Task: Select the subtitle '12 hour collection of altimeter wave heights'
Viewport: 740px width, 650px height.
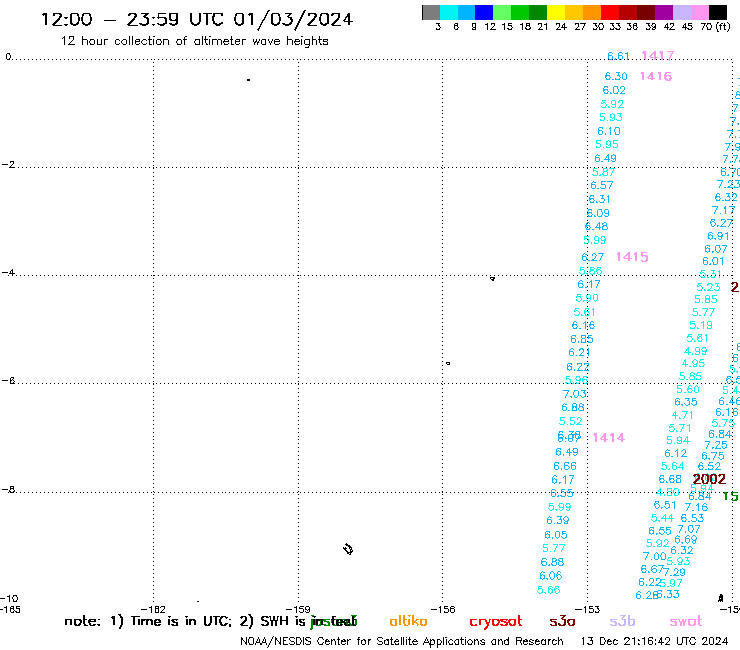Action: [194, 41]
